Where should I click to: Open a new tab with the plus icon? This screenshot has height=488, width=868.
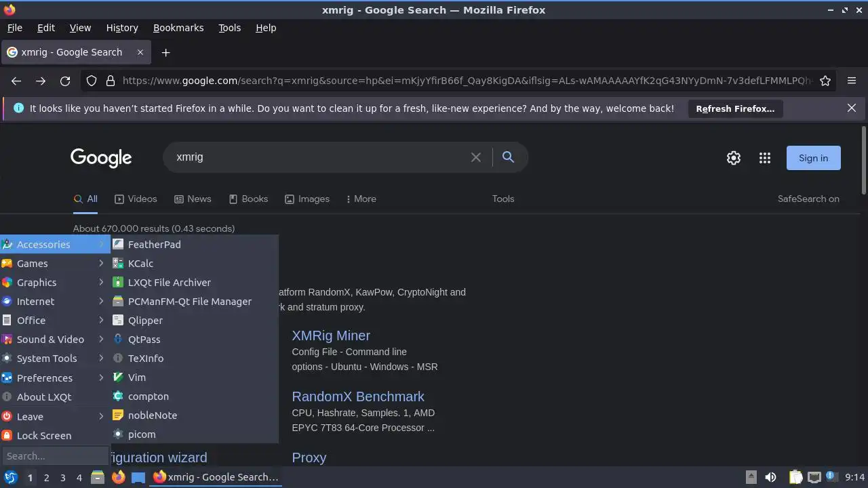(165, 52)
